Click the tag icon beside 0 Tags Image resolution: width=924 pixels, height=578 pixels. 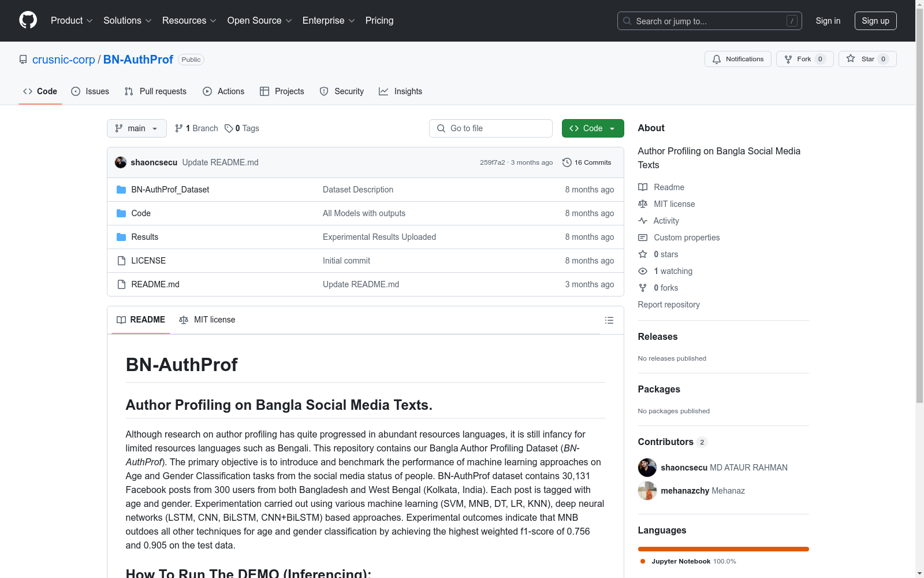click(229, 128)
